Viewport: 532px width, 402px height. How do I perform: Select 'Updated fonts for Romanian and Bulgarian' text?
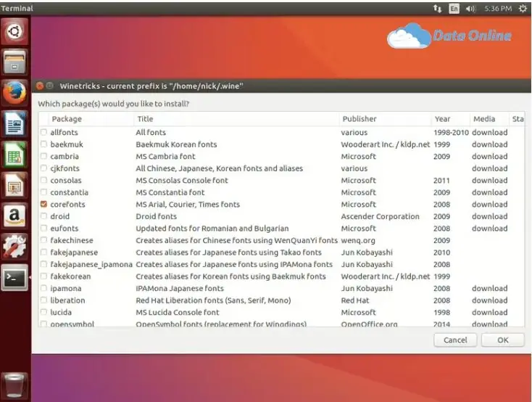pyautogui.click(x=212, y=229)
